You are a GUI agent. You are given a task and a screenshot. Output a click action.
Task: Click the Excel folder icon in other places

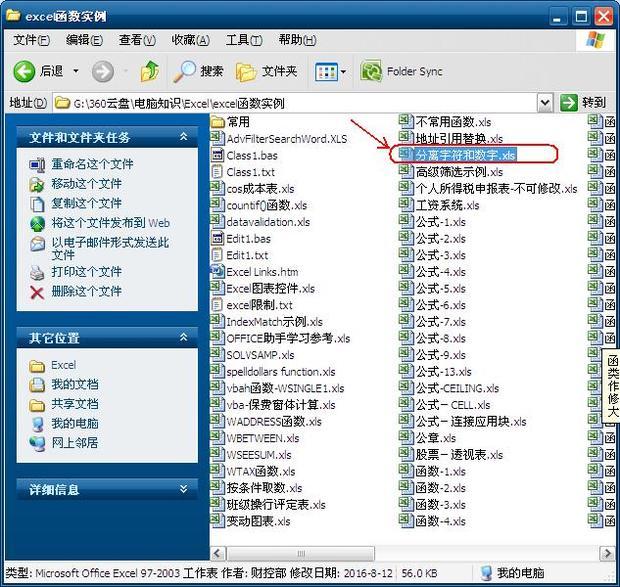coord(37,366)
